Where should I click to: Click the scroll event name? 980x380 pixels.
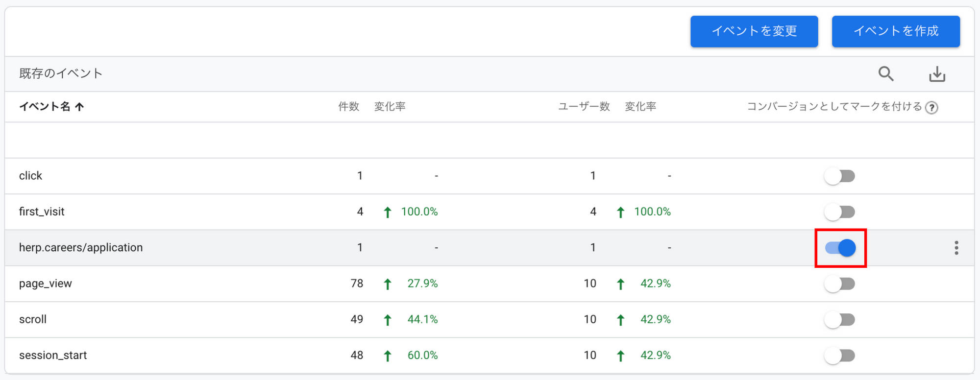tap(33, 320)
